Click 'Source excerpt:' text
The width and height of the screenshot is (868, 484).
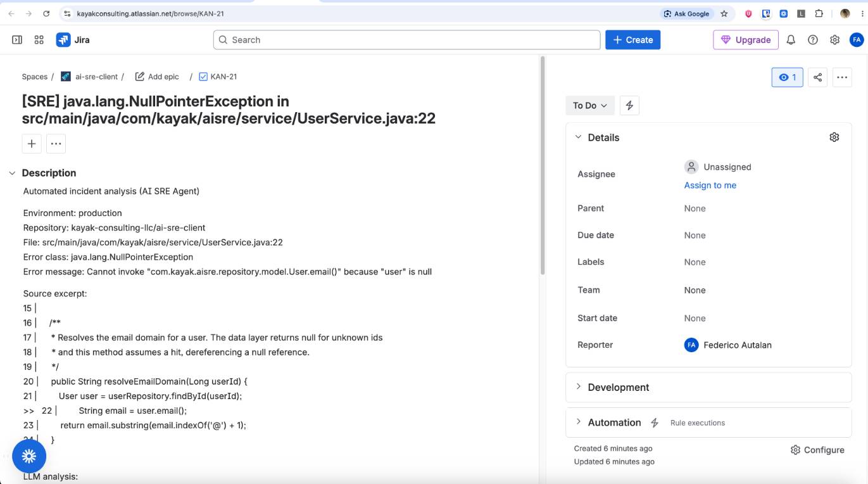click(55, 294)
